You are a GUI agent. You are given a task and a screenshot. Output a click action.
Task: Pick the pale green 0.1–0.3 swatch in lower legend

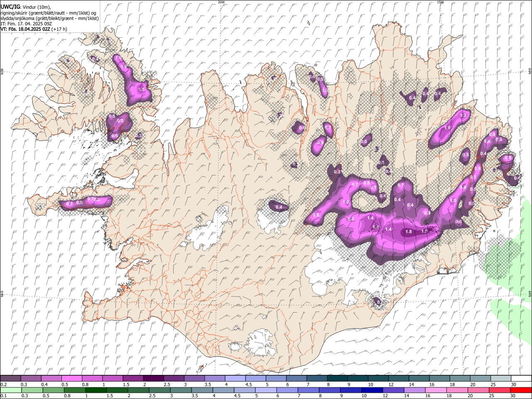point(10,390)
